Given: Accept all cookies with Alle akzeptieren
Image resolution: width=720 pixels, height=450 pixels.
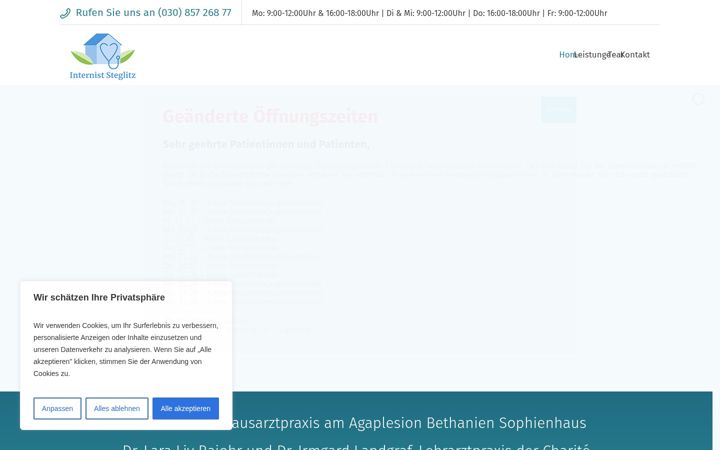Looking at the screenshot, I should coord(186,408).
